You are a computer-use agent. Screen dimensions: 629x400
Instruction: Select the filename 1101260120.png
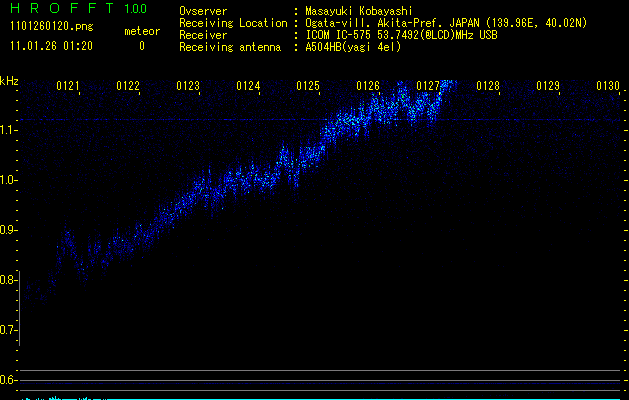tap(52, 26)
